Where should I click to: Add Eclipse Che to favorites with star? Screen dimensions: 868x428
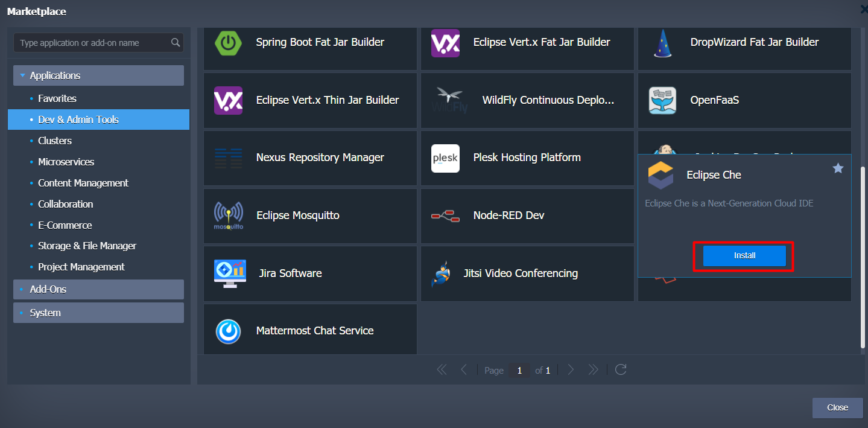[x=838, y=168]
